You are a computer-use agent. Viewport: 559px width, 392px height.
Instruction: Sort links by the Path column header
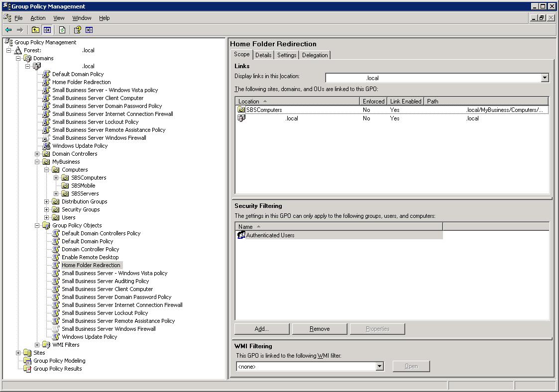tap(486, 101)
